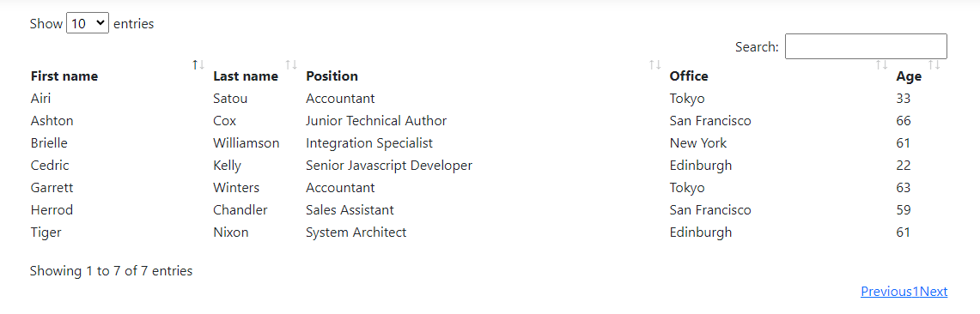980x314 pixels.
Task: Click the Herrod Chandler row
Action: pos(488,209)
